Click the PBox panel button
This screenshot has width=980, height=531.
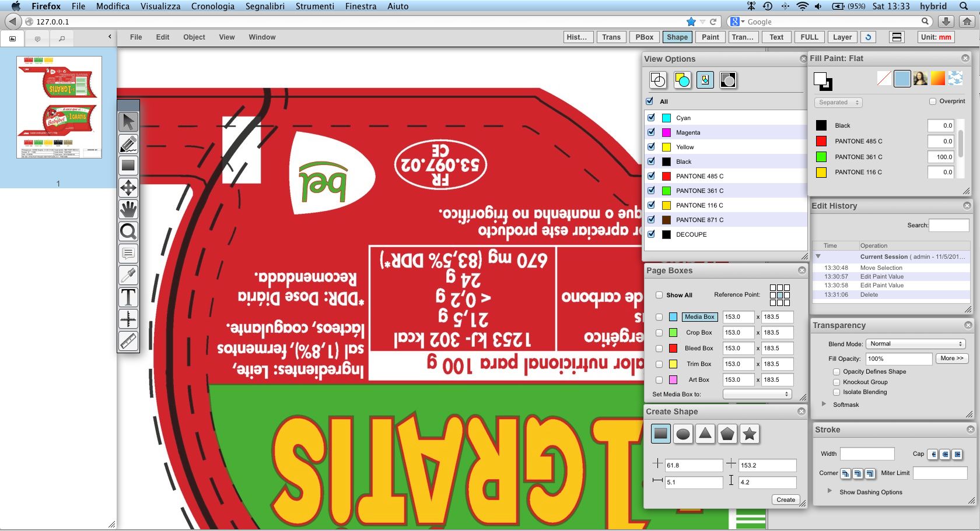click(x=645, y=37)
